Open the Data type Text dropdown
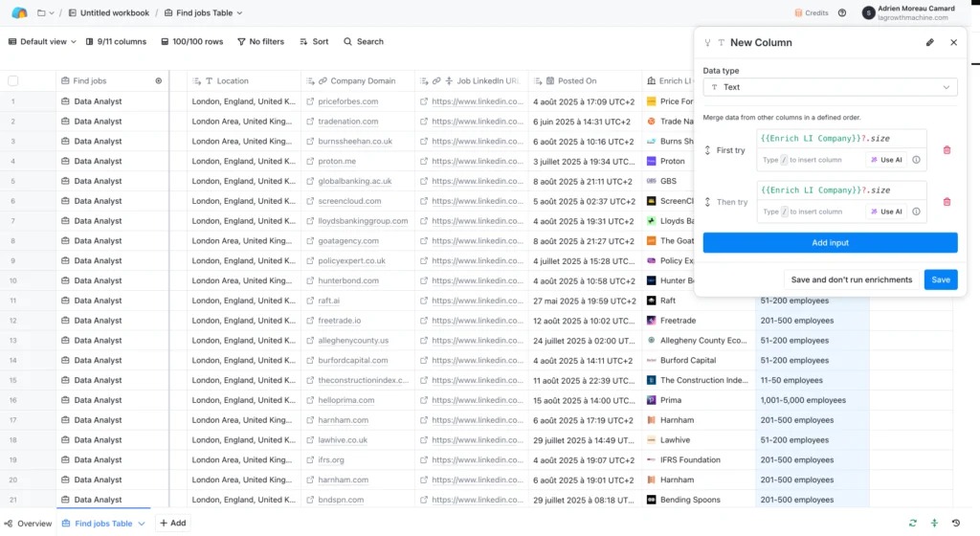Screen dimensions: 980x536 click(x=830, y=87)
